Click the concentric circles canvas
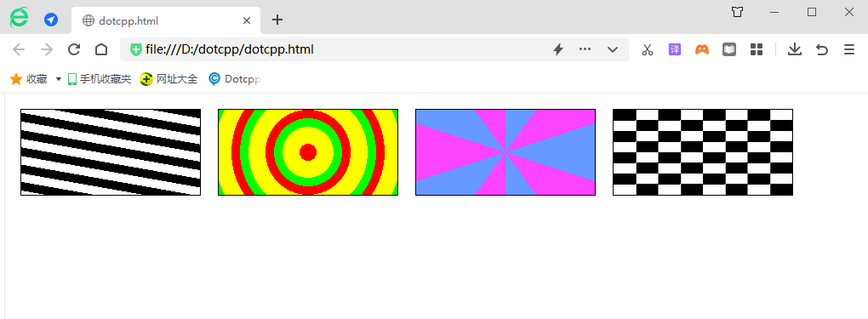868x319 pixels. tap(308, 152)
